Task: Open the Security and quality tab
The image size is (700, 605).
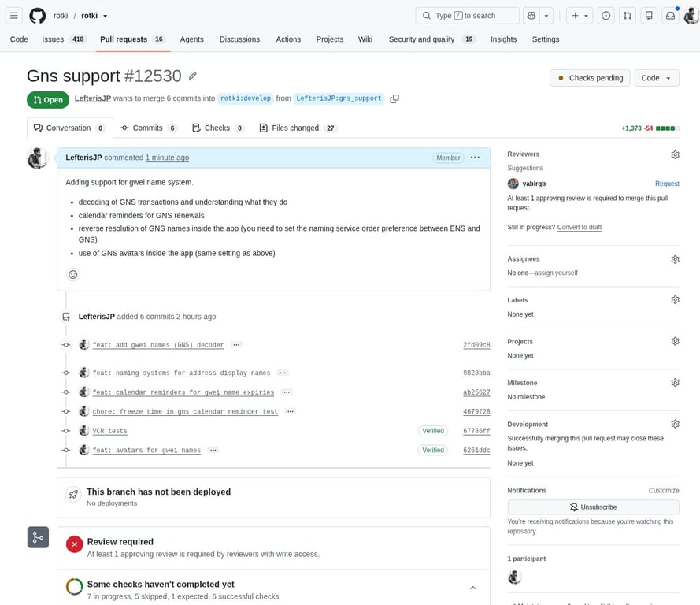Action: (431, 39)
